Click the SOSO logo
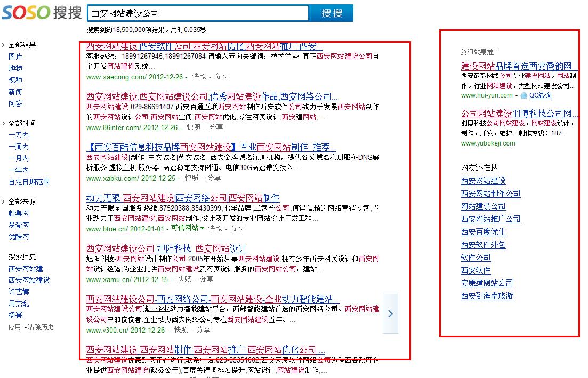Viewport: 588px width, 378px height. [41, 13]
